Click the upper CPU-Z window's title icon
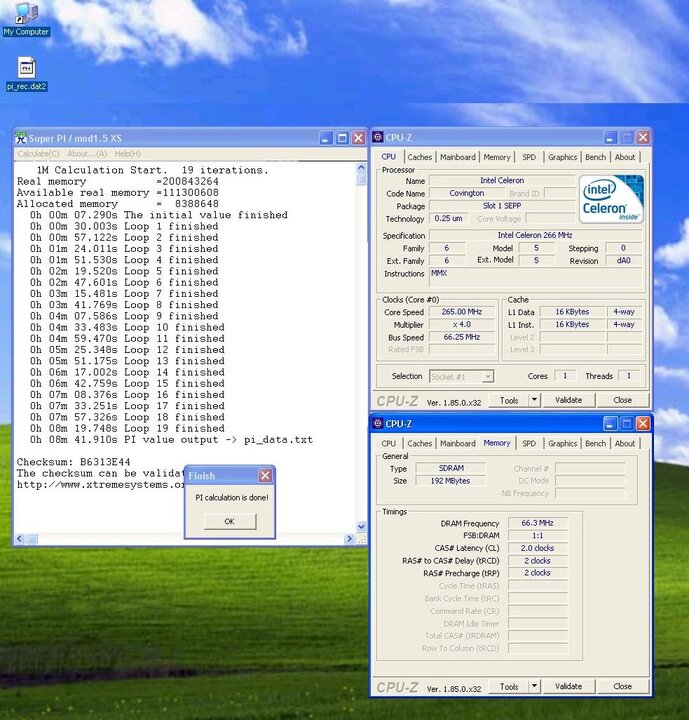 [x=378, y=137]
